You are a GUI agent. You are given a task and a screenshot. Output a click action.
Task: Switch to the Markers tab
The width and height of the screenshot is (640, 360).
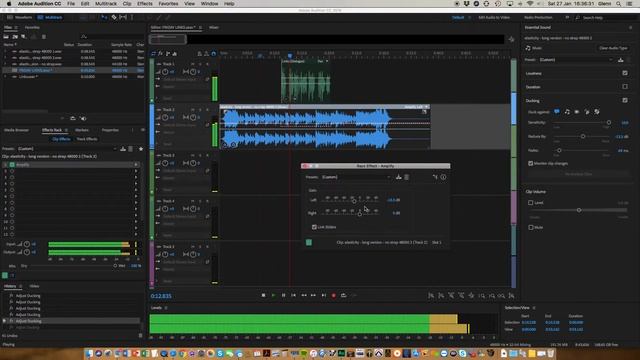pyautogui.click(x=82, y=130)
